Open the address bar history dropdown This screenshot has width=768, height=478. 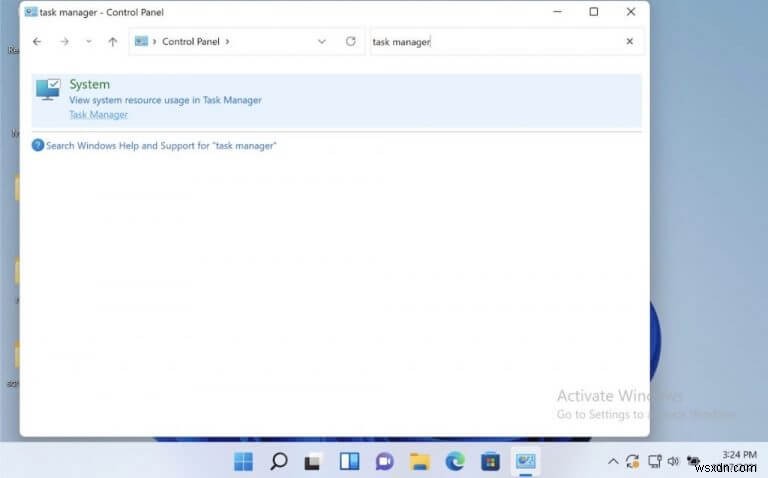[x=322, y=42]
